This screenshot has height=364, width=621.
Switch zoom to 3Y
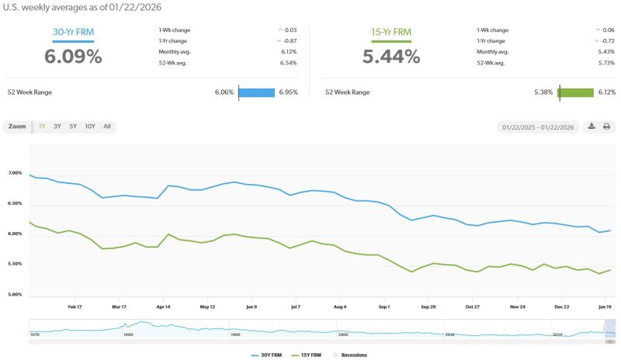[57, 127]
